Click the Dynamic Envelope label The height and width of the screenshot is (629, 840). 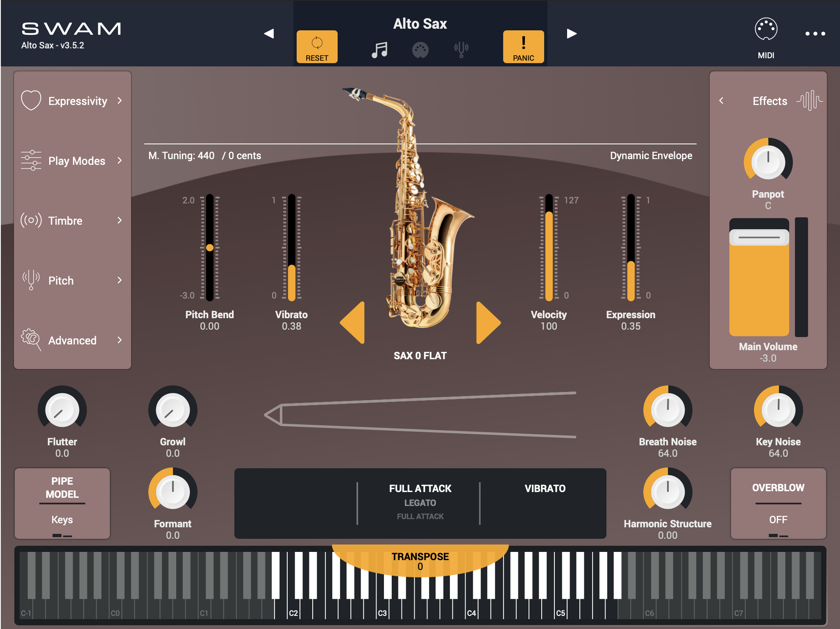651,156
